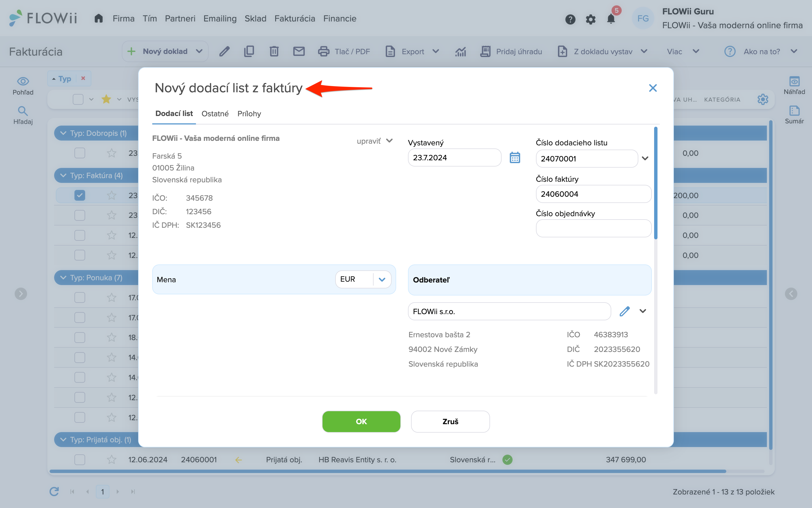This screenshot has width=812, height=508.
Task: Open the statistics chart icon
Action: [x=460, y=51]
